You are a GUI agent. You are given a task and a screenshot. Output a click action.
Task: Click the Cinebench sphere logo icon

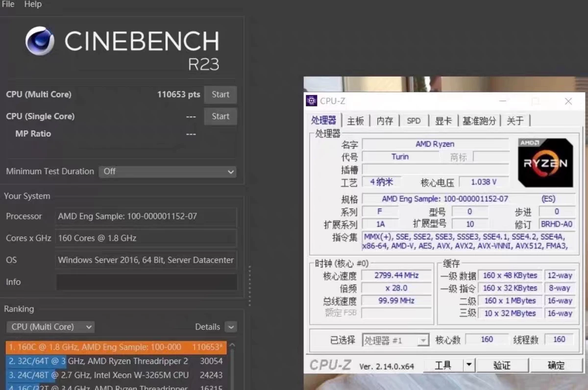pos(40,41)
